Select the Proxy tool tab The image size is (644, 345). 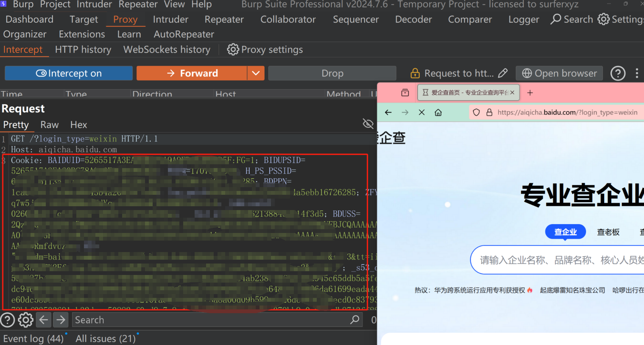click(x=125, y=19)
